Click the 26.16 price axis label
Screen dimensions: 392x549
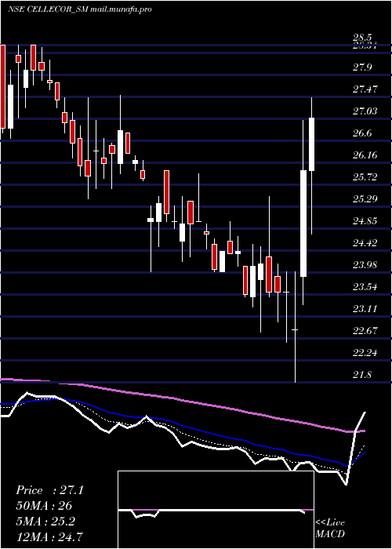click(365, 155)
